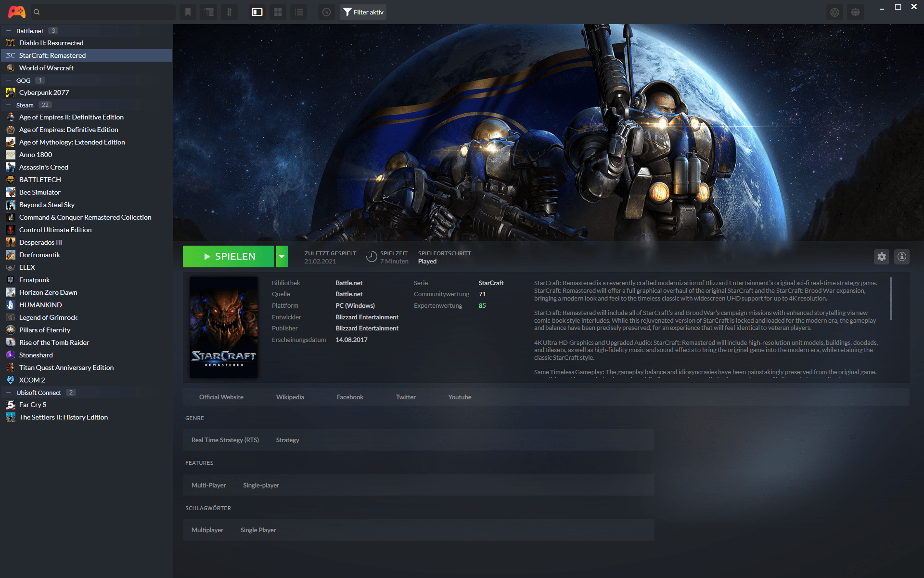Image resolution: width=924 pixels, height=578 pixels.
Task: Click Blizzard Entertainment beside Entwickler
Action: click(367, 317)
